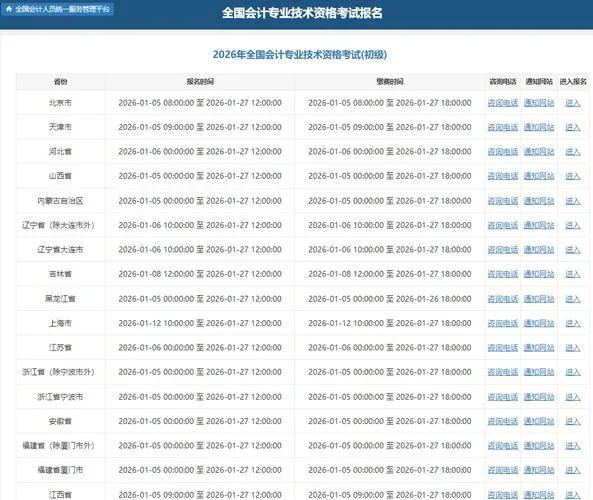Click 进入 for 山西省

(573, 176)
